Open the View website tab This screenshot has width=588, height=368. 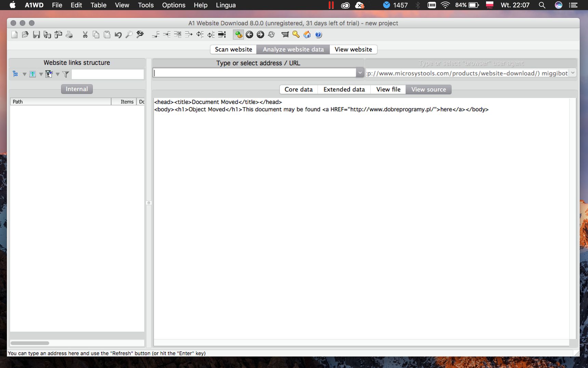[353, 49]
